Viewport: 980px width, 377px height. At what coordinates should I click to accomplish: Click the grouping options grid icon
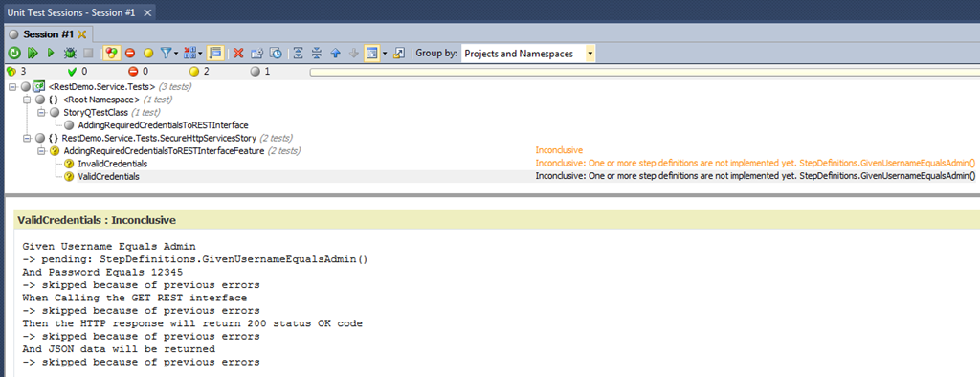(189, 54)
